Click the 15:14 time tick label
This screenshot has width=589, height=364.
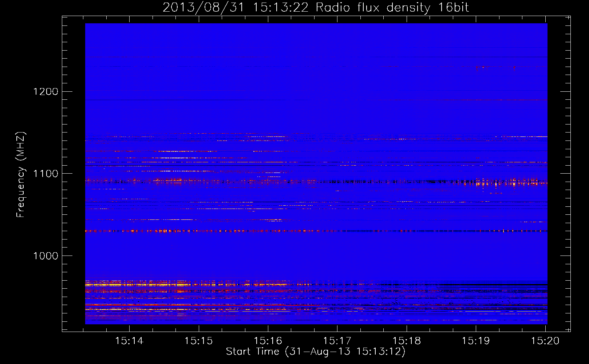point(129,341)
